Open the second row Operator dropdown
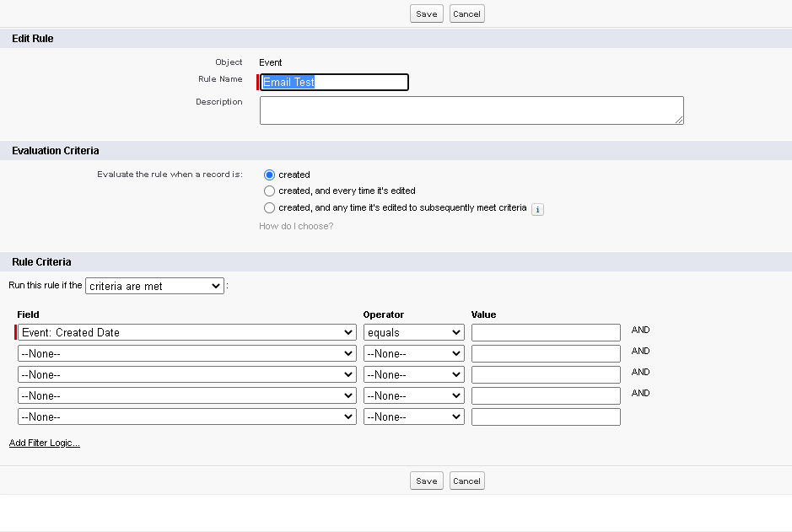Screen dimensions: 792x532 (x=413, y=354)
